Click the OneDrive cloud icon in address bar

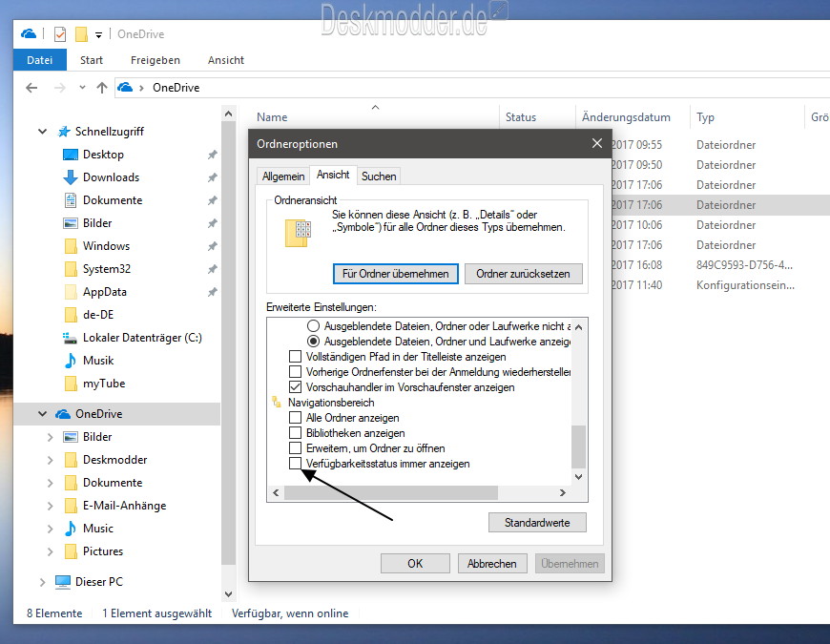coord(125,88)
